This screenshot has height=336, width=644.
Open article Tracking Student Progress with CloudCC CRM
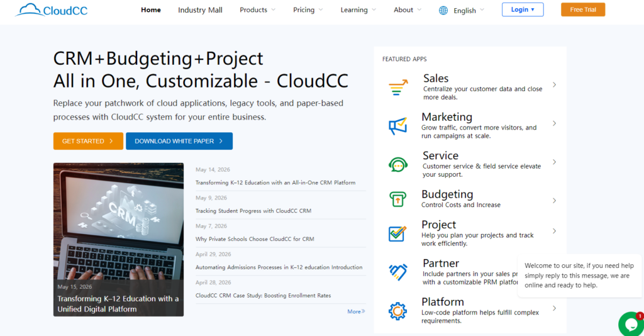tap(253, 211)
